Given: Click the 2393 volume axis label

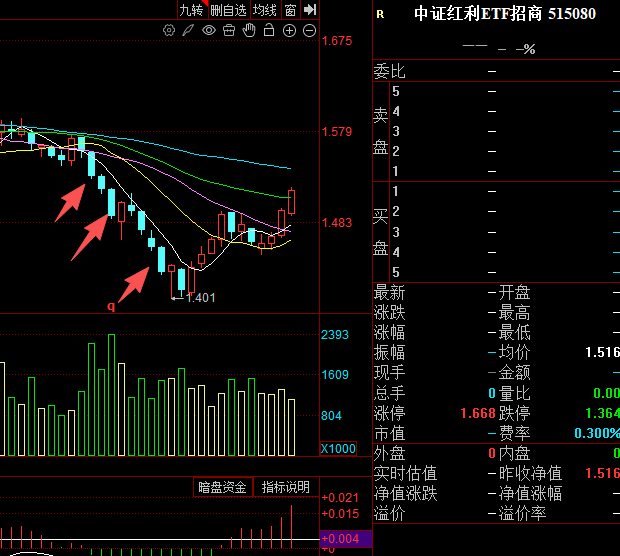Looking at the screenshot, I should (x=335, y=335).
